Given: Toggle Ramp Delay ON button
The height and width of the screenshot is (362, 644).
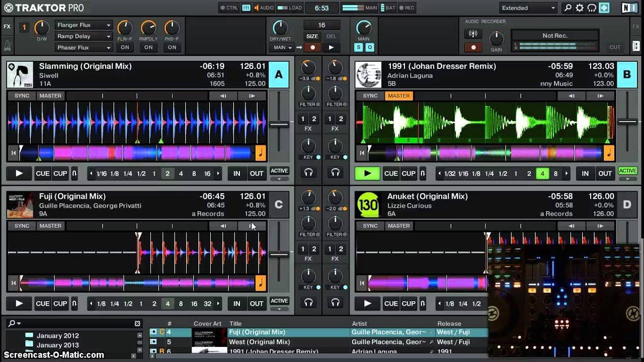Looking at the screenshot, I should coord(148,47).
